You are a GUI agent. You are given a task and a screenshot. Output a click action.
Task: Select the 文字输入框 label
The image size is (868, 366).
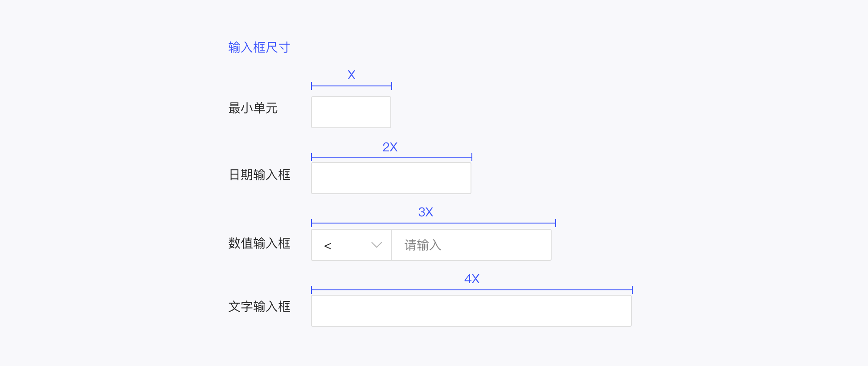tap(259, 306)
